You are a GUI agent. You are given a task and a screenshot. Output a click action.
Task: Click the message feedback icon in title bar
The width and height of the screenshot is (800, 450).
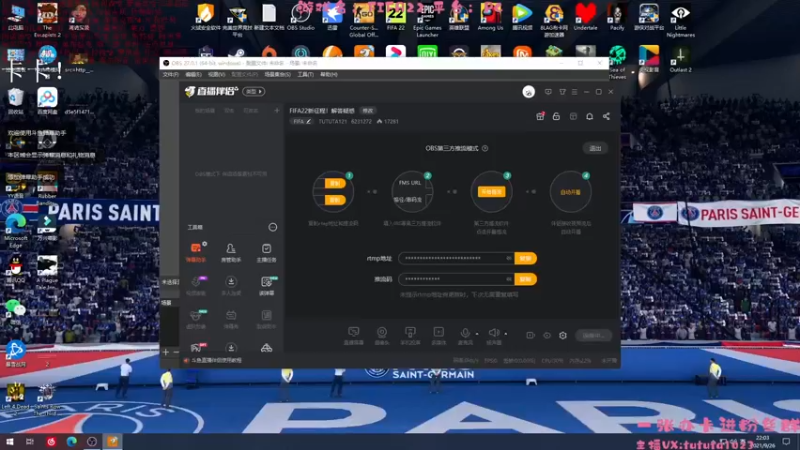click(548, 92)
